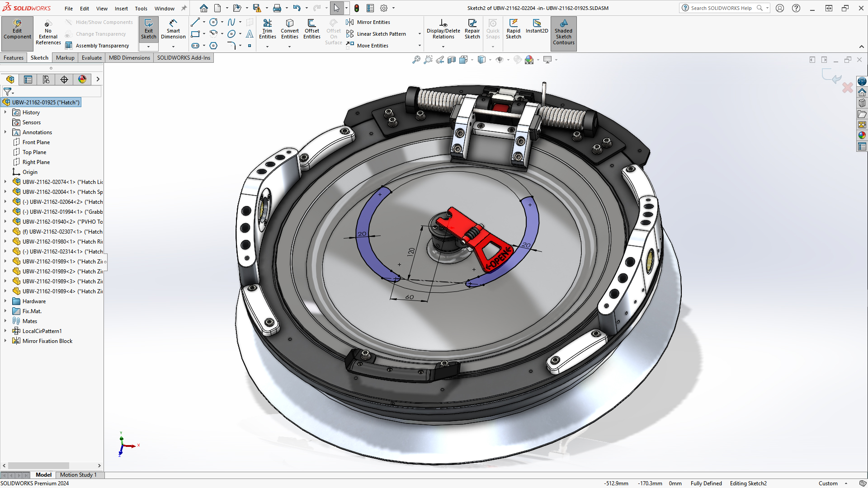Click Convert Entities tool
Screen dimensions: 868x488
(289, 30)
